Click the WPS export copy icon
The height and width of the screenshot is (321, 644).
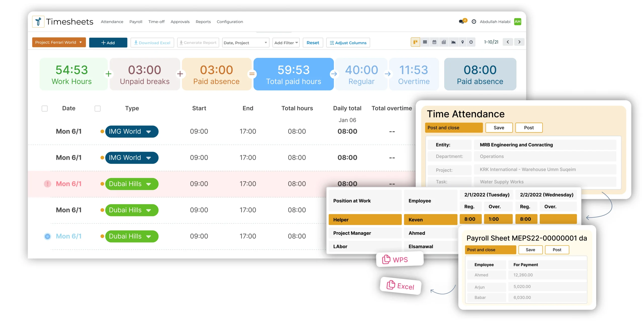pos(386,259)
